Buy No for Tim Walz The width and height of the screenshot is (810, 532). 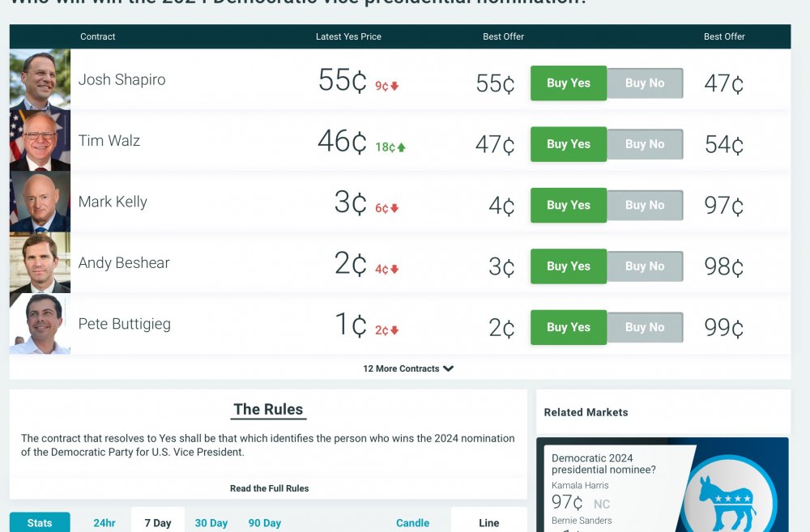point(644,144)
